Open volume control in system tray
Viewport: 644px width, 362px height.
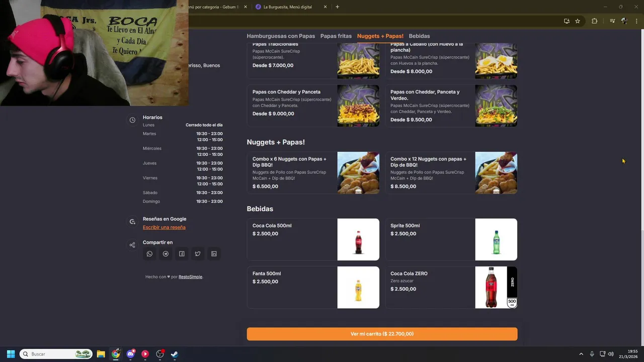(x=611, y=354)
